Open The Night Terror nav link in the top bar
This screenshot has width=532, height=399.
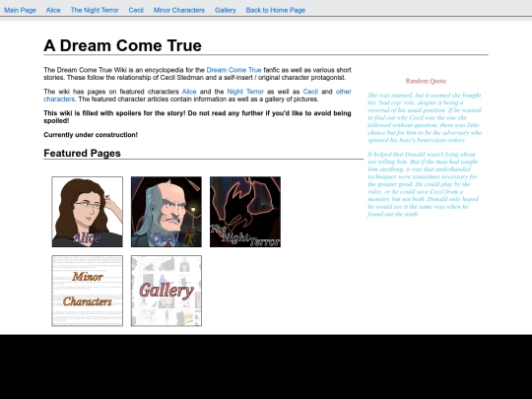[95, 10]
